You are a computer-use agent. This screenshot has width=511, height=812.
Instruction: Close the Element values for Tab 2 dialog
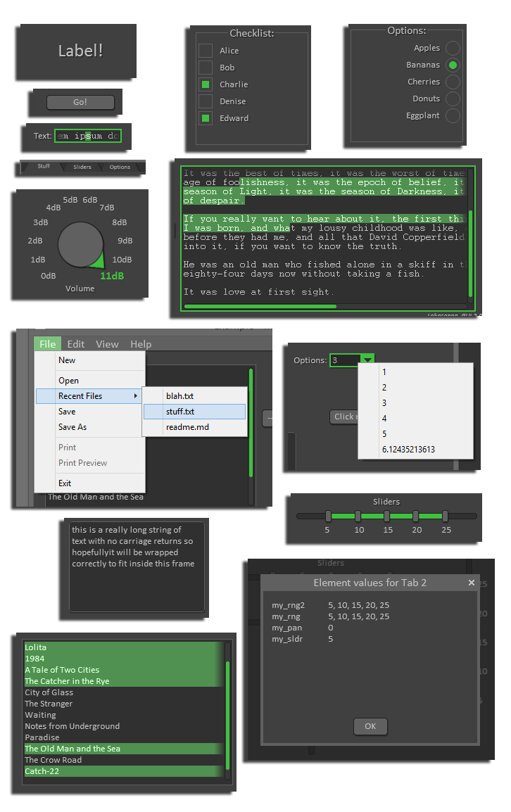(x=471, y=583)
